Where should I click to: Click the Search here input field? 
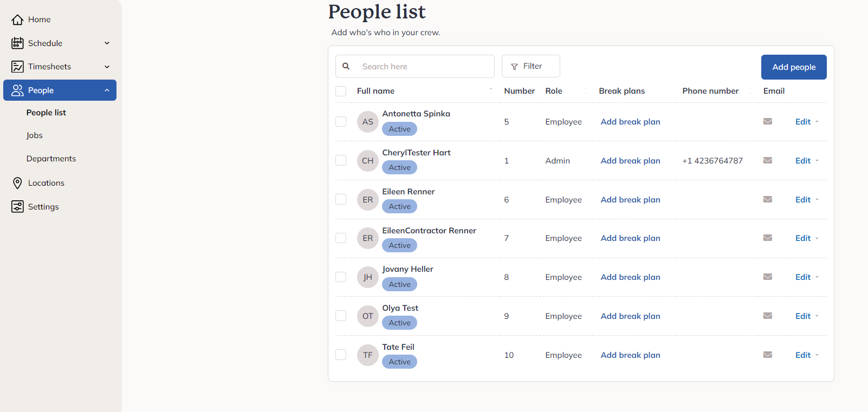click(x=415, y=66)
